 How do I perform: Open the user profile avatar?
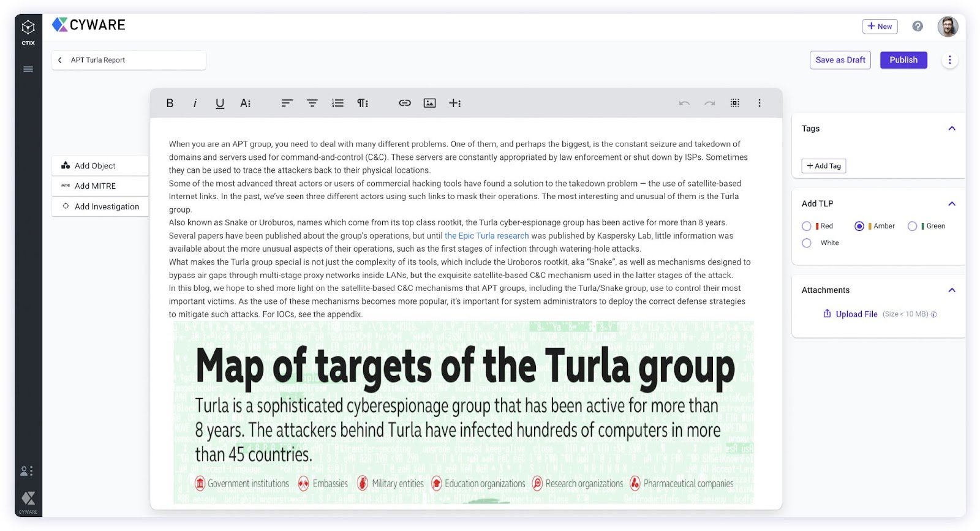coord(948,26)
